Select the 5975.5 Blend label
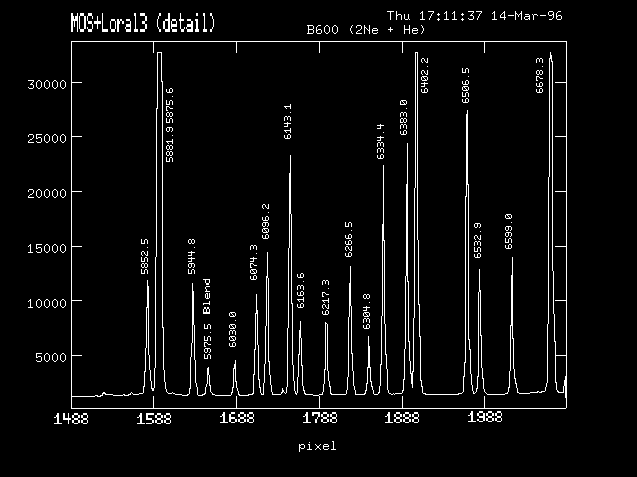 pyautogui.click(x=207, y=319)
